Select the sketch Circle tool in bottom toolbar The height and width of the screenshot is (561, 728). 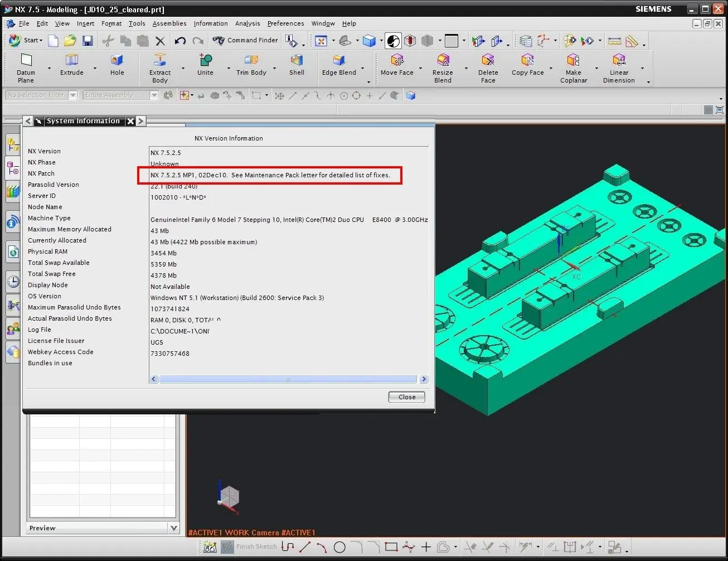click(339, 547)
